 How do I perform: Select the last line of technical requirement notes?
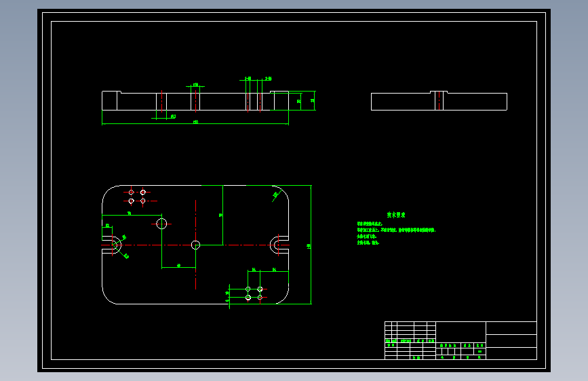point(368,243)
